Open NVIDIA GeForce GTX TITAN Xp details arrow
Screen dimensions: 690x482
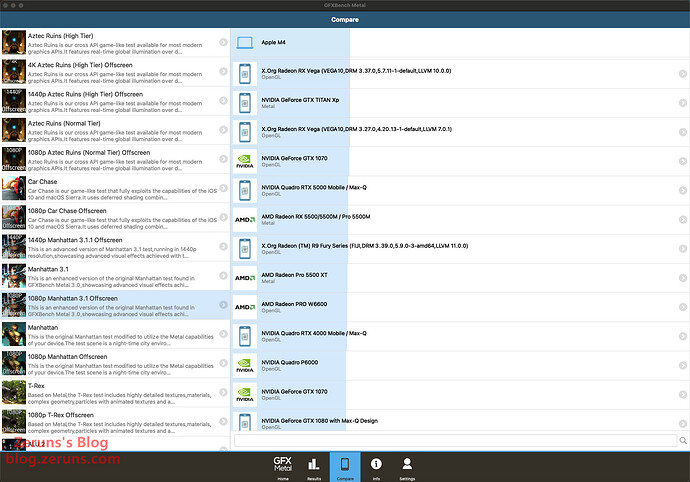coord(682,101)
